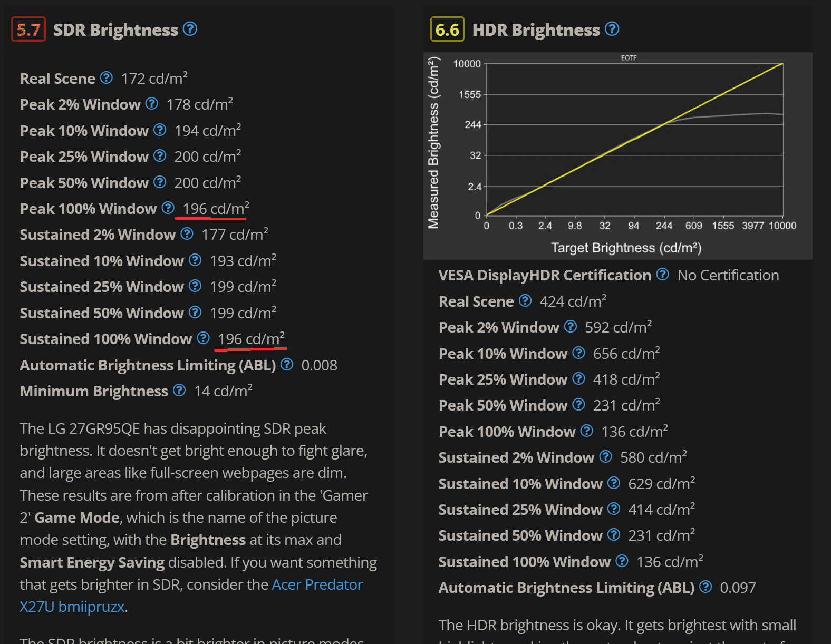View help icon for HDR Peak 25% Window
This screenshot has width=831, height=644.
point(579,379)
